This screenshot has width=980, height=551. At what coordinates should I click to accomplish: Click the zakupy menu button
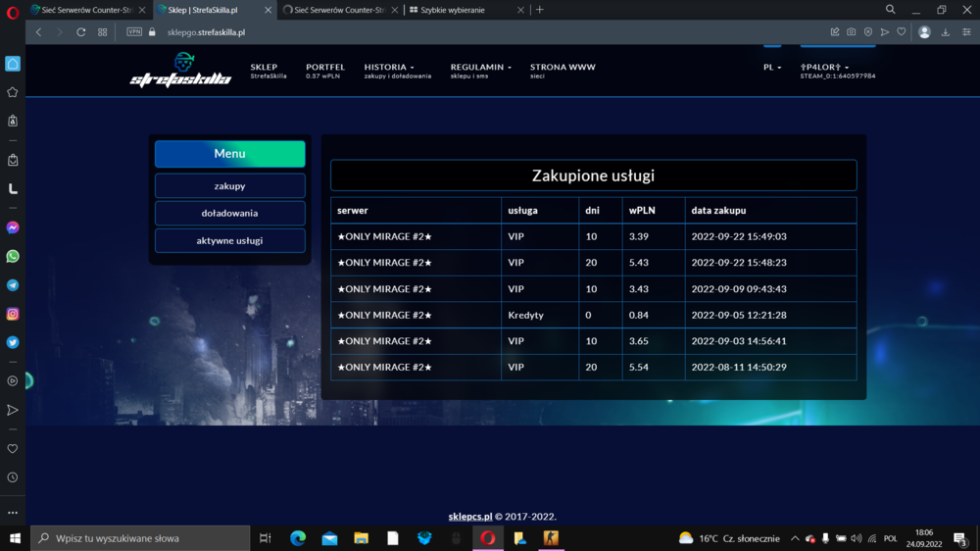click(230, 185)
